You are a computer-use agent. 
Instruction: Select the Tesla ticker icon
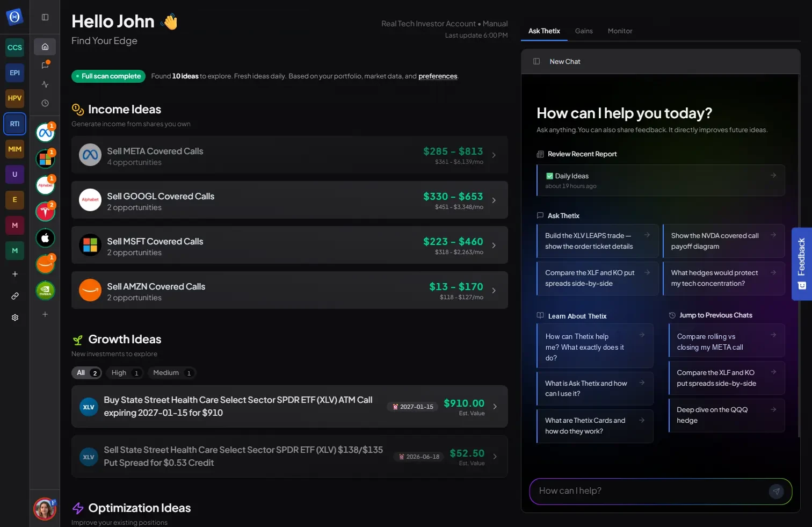point(45,212)
